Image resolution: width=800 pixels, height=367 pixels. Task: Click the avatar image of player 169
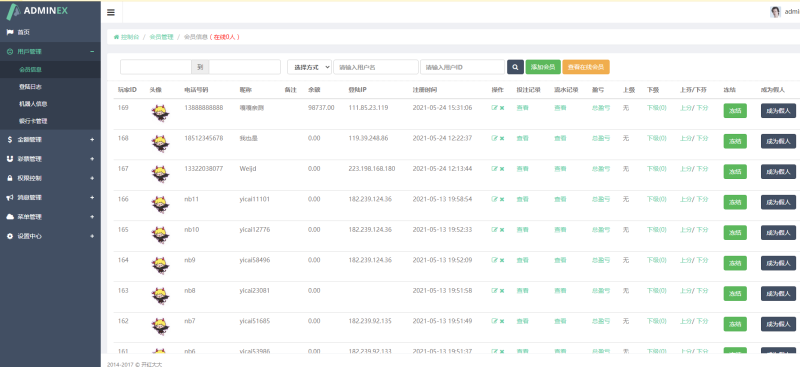click(x=160, y=113)
